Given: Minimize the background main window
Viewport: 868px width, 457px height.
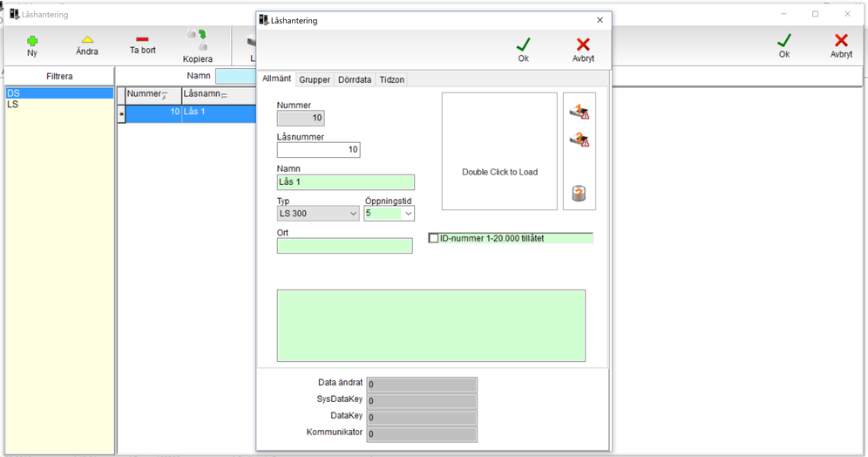Looking at the screenshot, I should pos(783,14).
